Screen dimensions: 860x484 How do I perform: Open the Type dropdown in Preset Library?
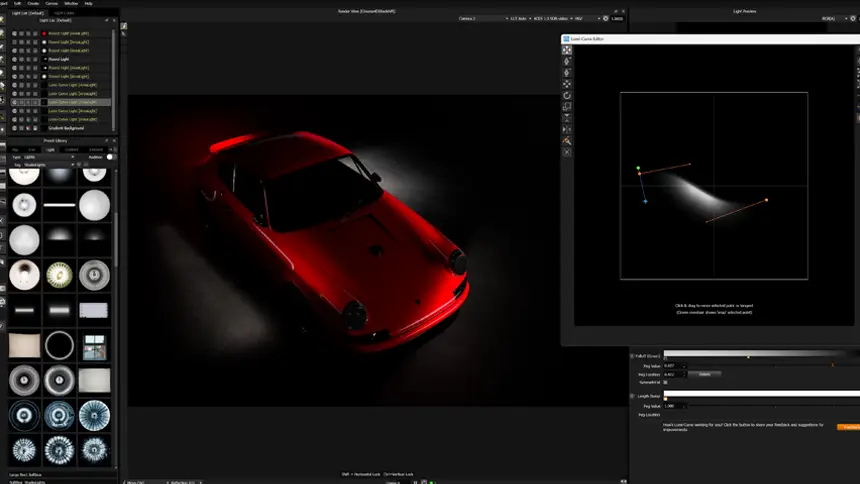(48, 157)
